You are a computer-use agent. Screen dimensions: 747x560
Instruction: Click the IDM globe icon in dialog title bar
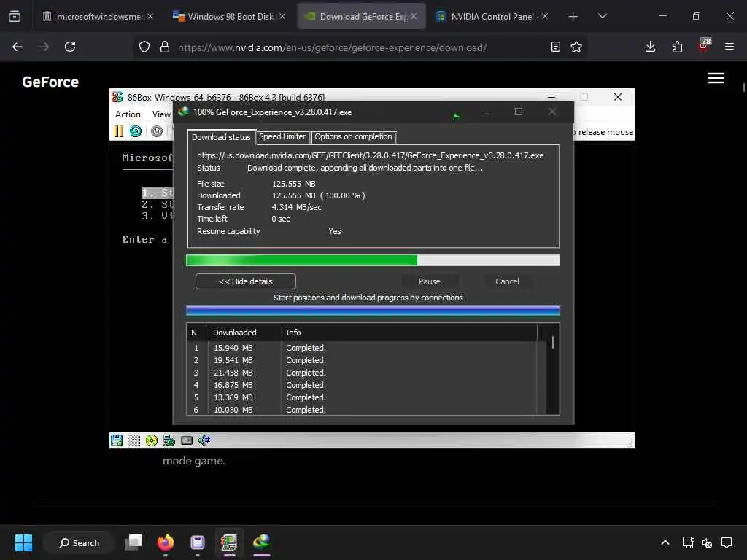click(x=183, y=112)
